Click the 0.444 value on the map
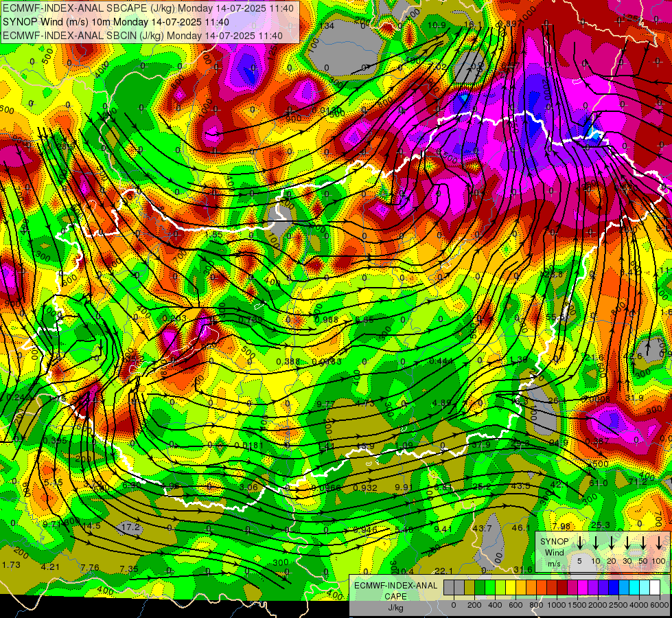672x618 pixels. click(441, 361)
